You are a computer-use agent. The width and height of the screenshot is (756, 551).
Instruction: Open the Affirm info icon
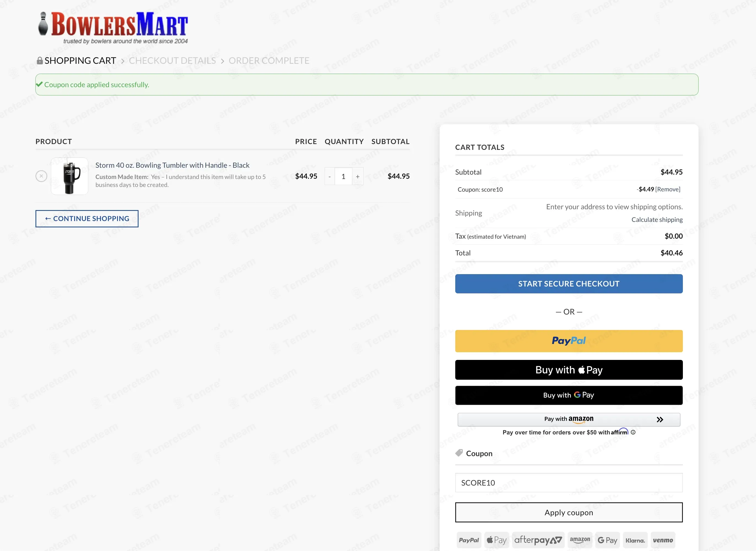click(633, 432)
